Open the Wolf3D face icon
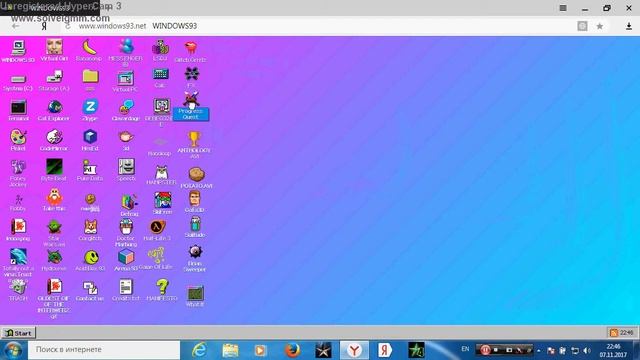Screen dimensions: 640x360 pyautogui.click(x=194, y=199)
